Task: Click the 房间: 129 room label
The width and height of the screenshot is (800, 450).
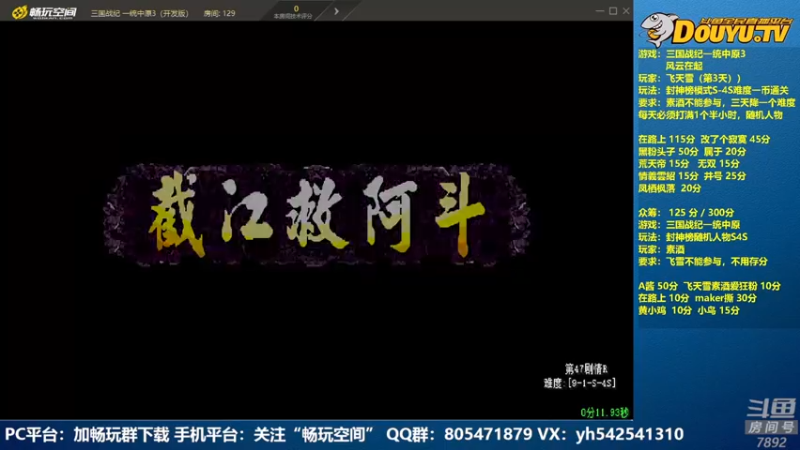Action: click(219, 13)
